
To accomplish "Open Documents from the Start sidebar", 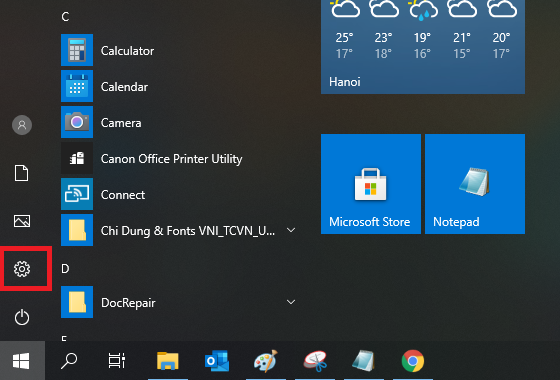I will (22, 173).
